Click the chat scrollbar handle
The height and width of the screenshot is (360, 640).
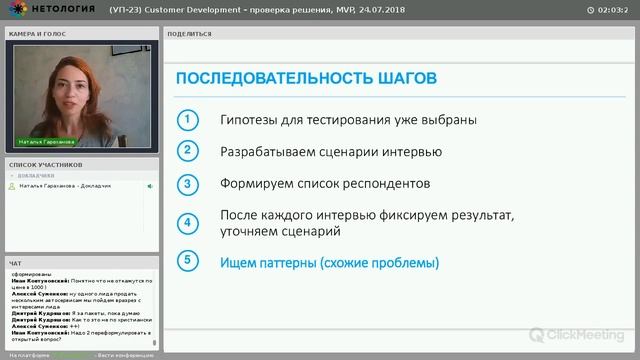154,343
